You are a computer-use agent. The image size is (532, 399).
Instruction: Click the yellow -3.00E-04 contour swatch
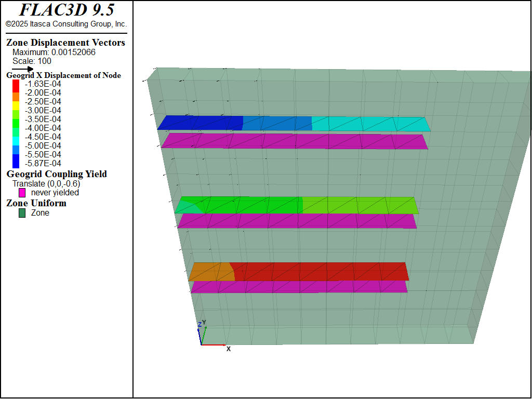pos(16,106)
